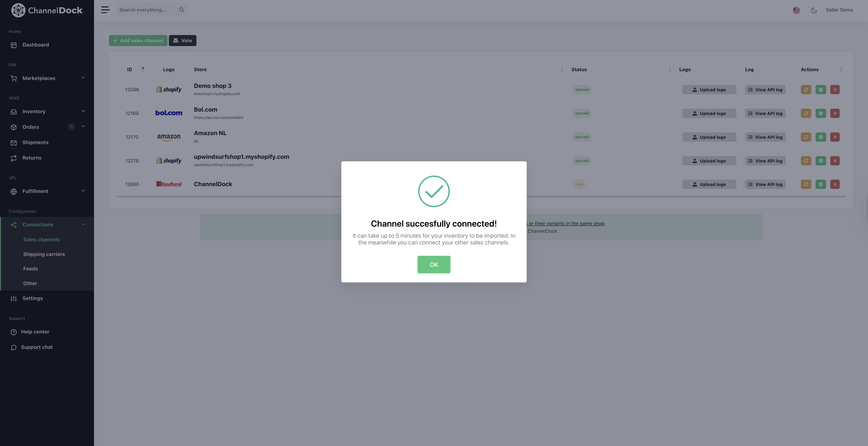
Task: Open Settings in the sidebar
Action: pos(47,298)
